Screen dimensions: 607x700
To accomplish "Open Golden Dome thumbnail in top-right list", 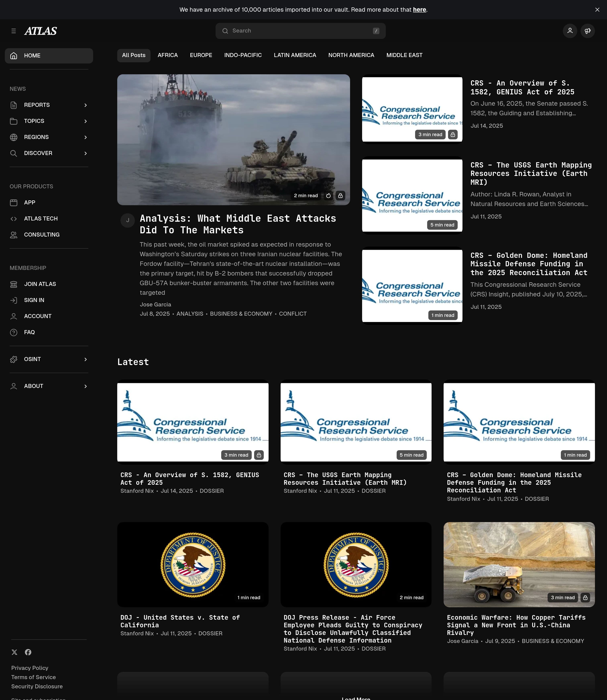I will coord(412,286).
